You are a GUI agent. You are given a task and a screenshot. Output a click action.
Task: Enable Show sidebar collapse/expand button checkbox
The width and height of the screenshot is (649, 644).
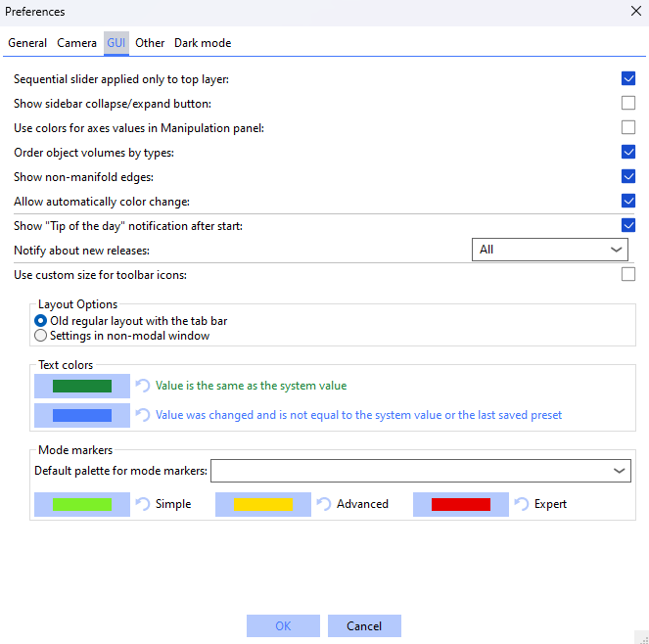[628, 103]
